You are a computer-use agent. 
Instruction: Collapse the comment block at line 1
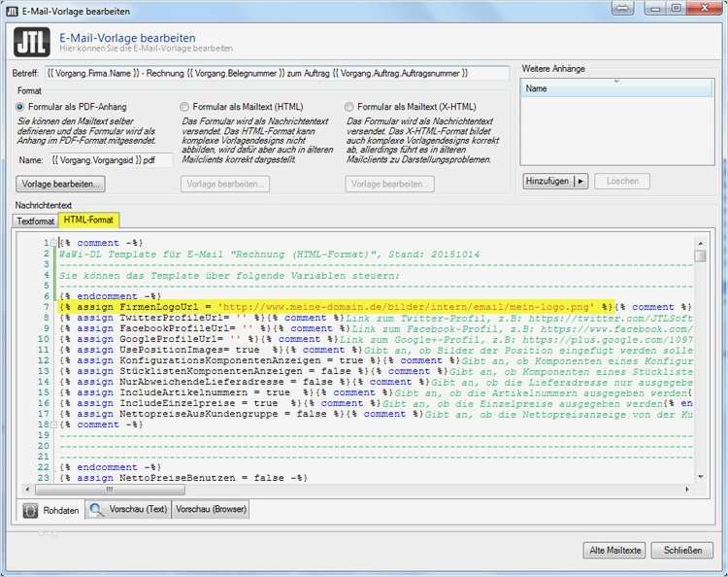(x=53, y=243)
